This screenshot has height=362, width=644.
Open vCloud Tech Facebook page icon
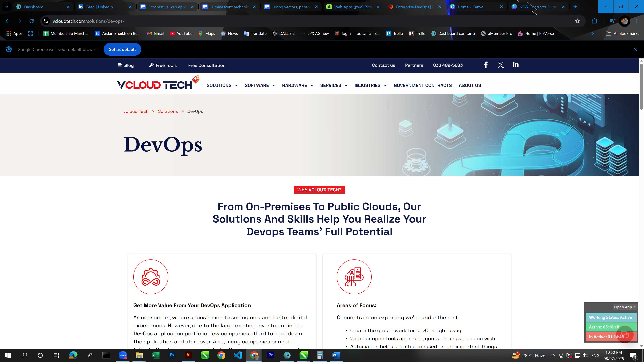tap(486, 65)
